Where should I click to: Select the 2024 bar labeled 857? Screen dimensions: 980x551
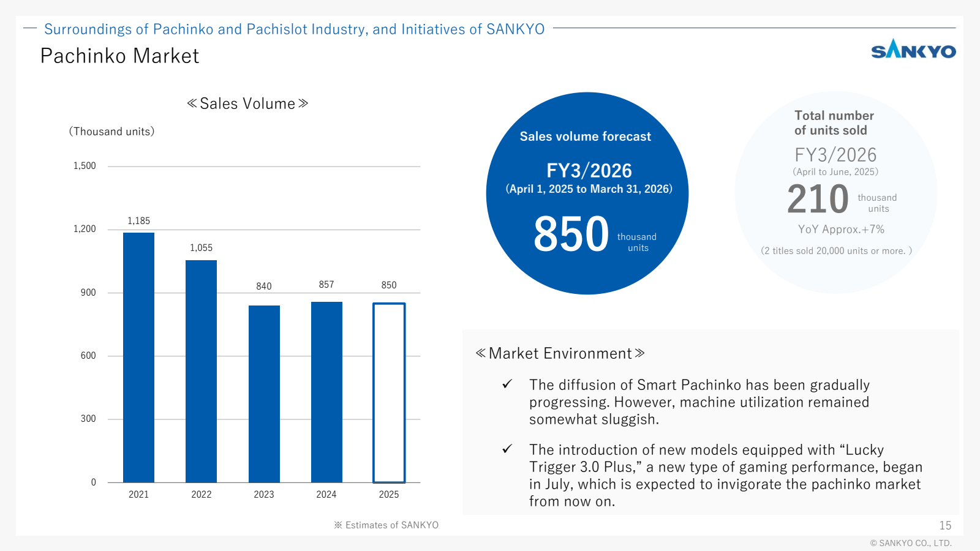tap(326, 392)
